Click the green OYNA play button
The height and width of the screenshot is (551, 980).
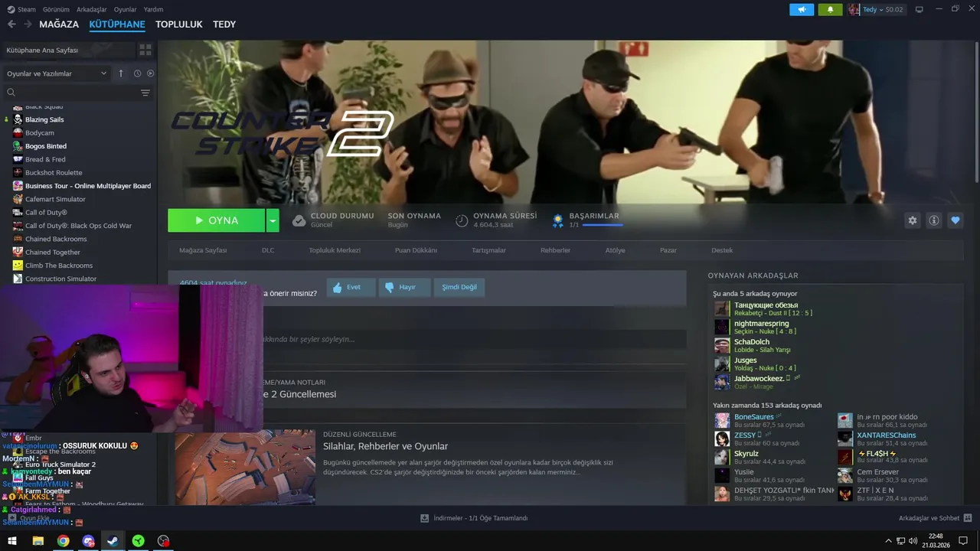[x=216, y=220]
